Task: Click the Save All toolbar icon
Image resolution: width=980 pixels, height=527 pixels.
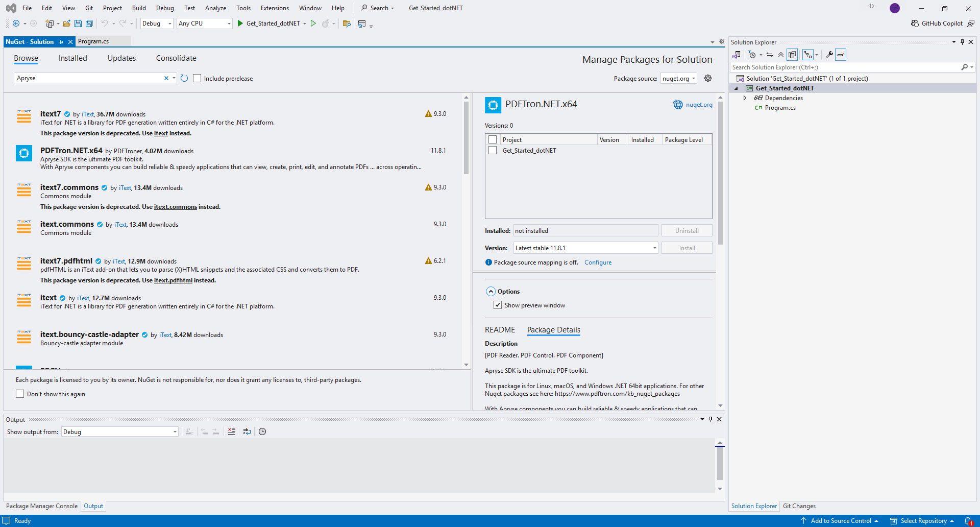Action: point(89,23)
